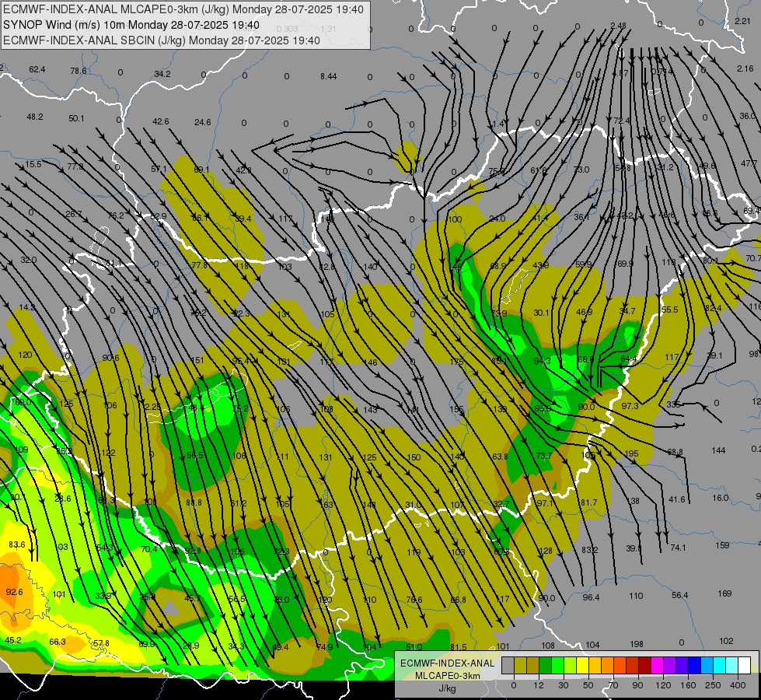Viewport: 761px width, 700px height.
Task: Click the map value 62.4
Action: pyautogui.click(x=37, y=69)
